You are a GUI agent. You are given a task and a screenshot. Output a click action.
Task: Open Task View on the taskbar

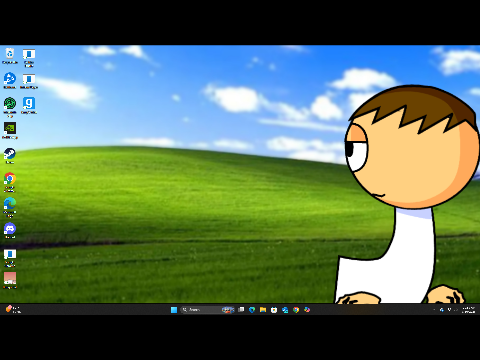[x=241, y=310]
